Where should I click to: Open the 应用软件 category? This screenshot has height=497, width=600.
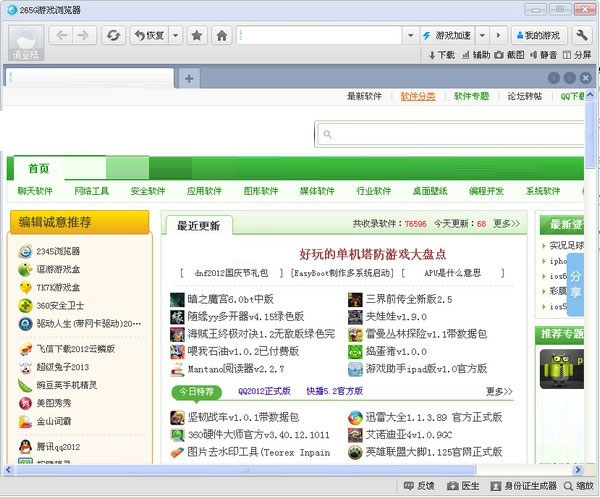tap(204, 191)
